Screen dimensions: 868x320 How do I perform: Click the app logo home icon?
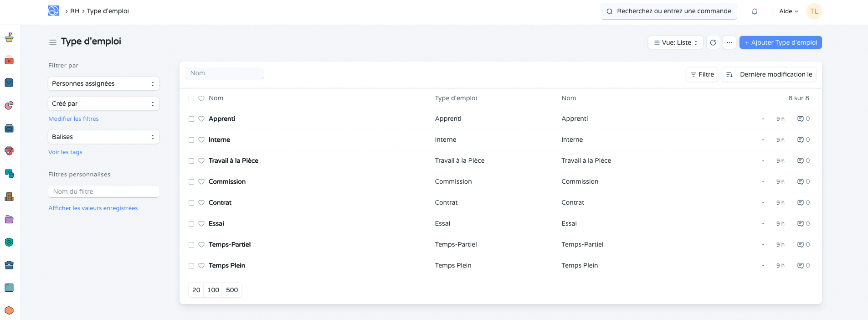[53, 11]
